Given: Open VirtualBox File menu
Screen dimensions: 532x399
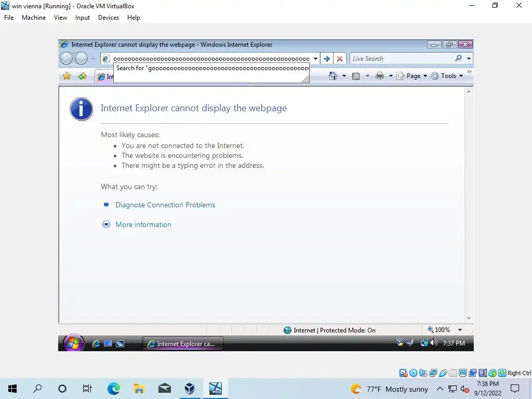Looking at the screenshot, I should coord(9,18).
